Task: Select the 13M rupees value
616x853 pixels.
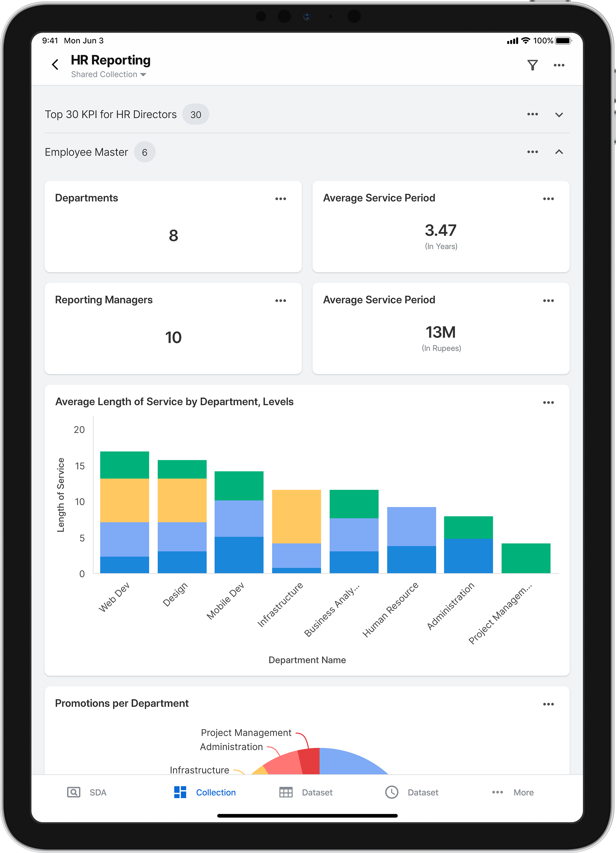Action: point(441,332)
